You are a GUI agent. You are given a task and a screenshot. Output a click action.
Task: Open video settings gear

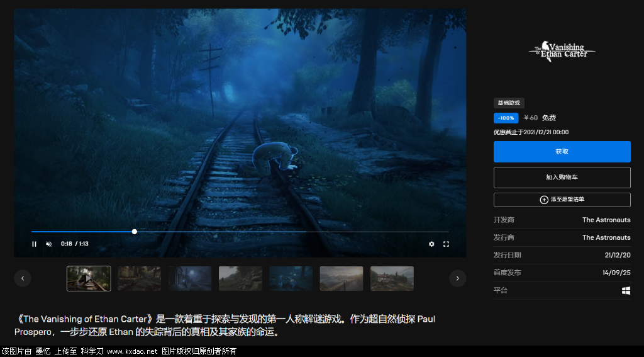point(431,244)
